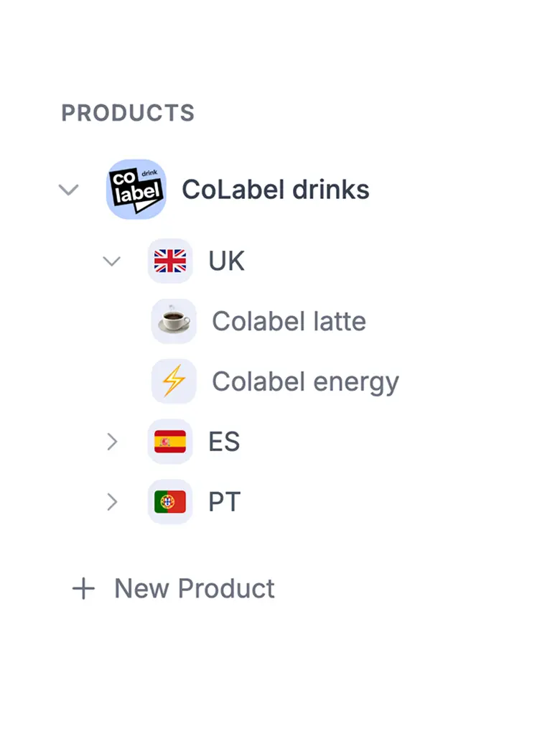Select the UK label in tree
Screen dimensions: 560x739
[x=226, y=261]
